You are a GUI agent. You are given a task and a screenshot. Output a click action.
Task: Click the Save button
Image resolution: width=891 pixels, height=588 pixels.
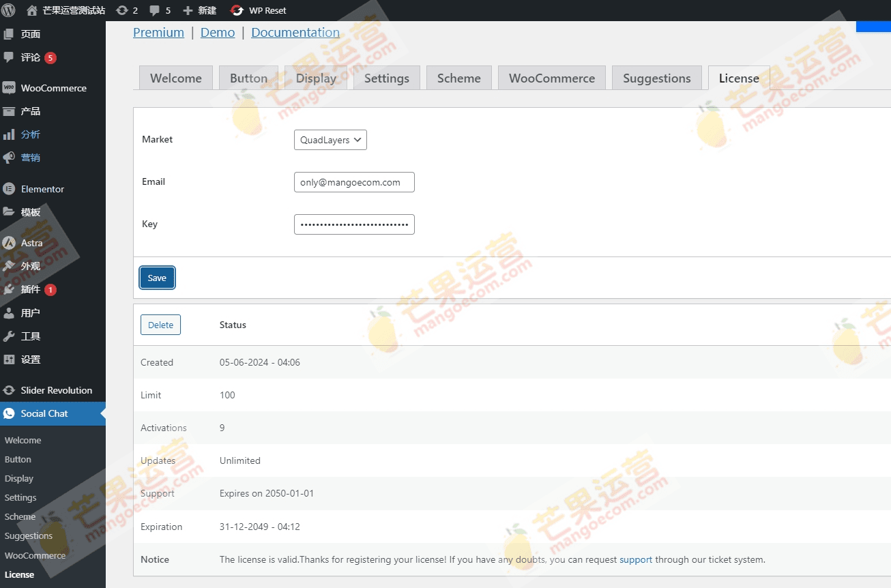point(157,278)
